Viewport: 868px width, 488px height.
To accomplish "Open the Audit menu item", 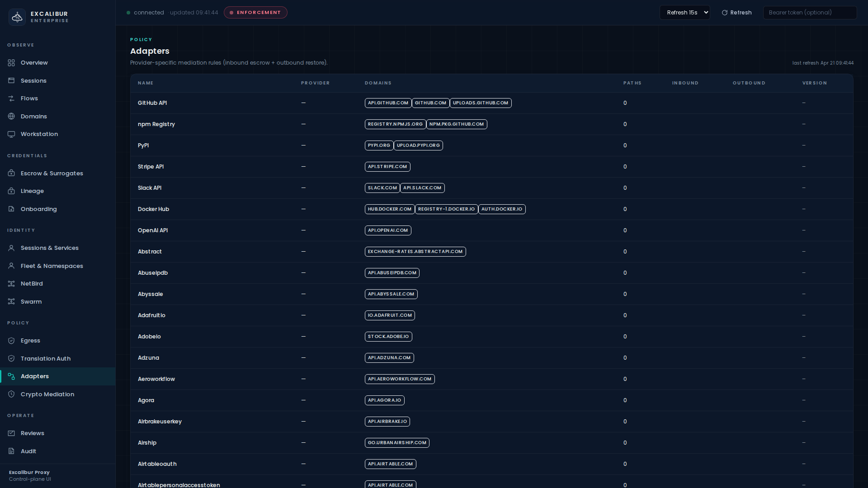I will pos(28,451).
